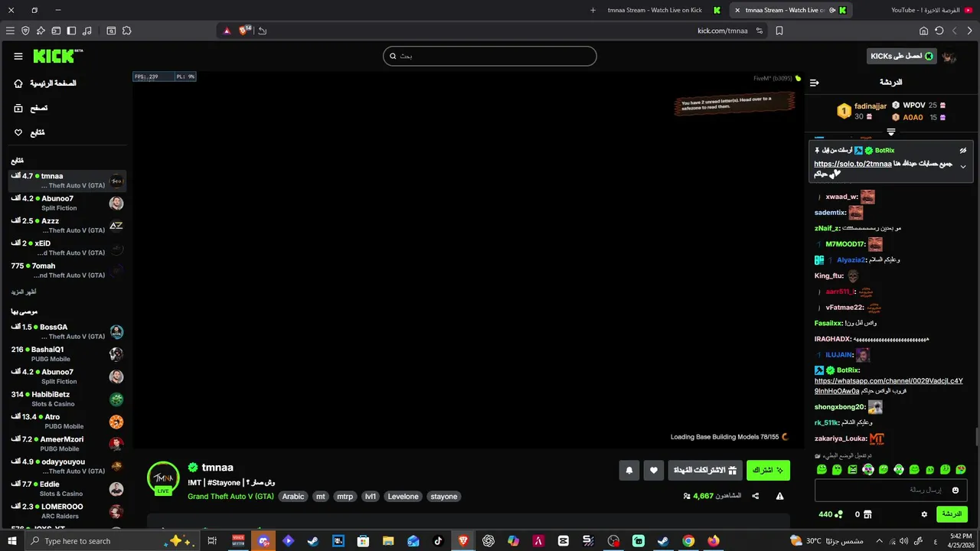Click the notification bell for tmnaa
980x551 pixels.
pyautogui.click(x=629, y=471)
